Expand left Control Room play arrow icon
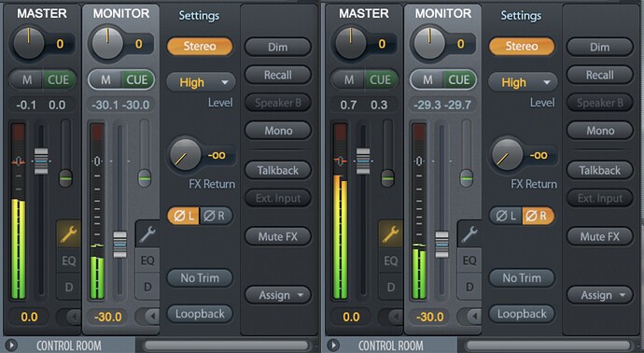Image resolution: width=644 pixels, height=353 pixels. pos(11,345)
